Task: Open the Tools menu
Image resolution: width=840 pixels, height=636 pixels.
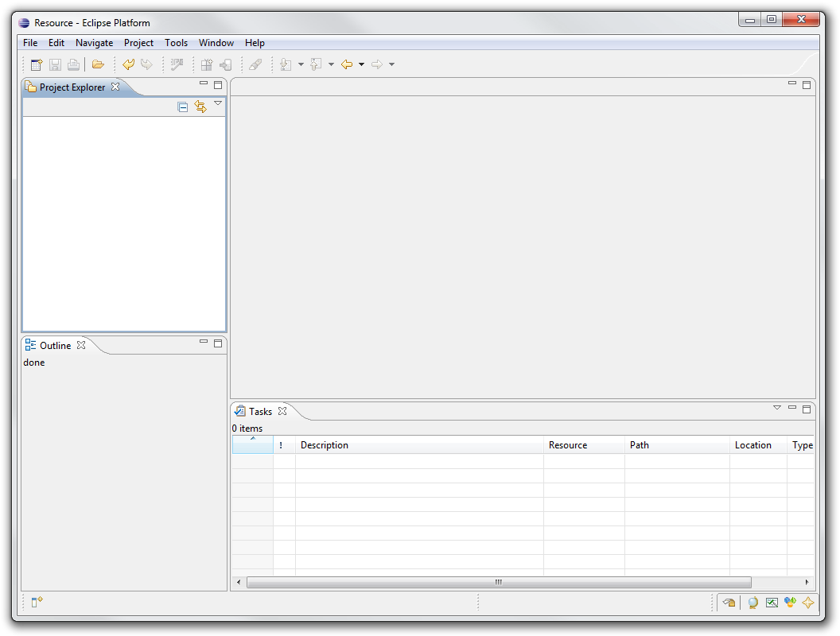Action: 177,43
